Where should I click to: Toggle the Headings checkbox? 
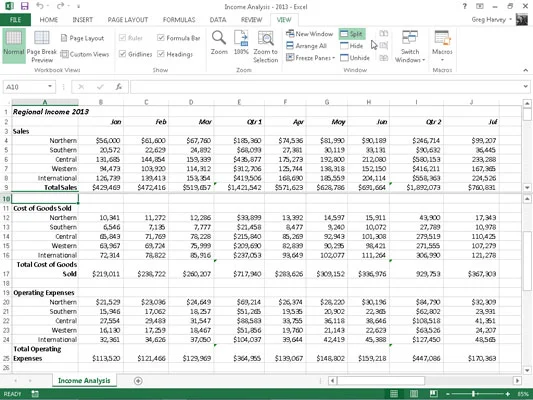[x=161, y=54]
